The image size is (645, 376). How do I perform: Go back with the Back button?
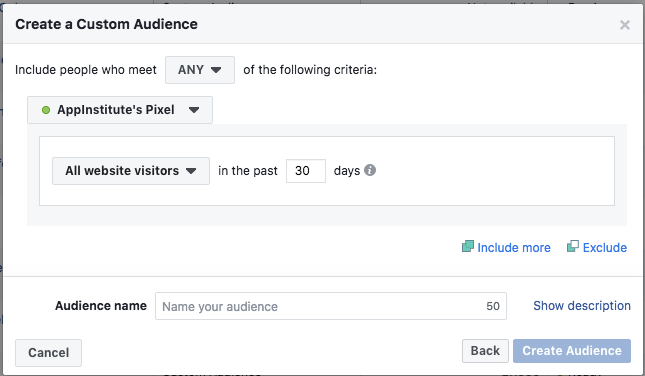(x=485, y=350)
